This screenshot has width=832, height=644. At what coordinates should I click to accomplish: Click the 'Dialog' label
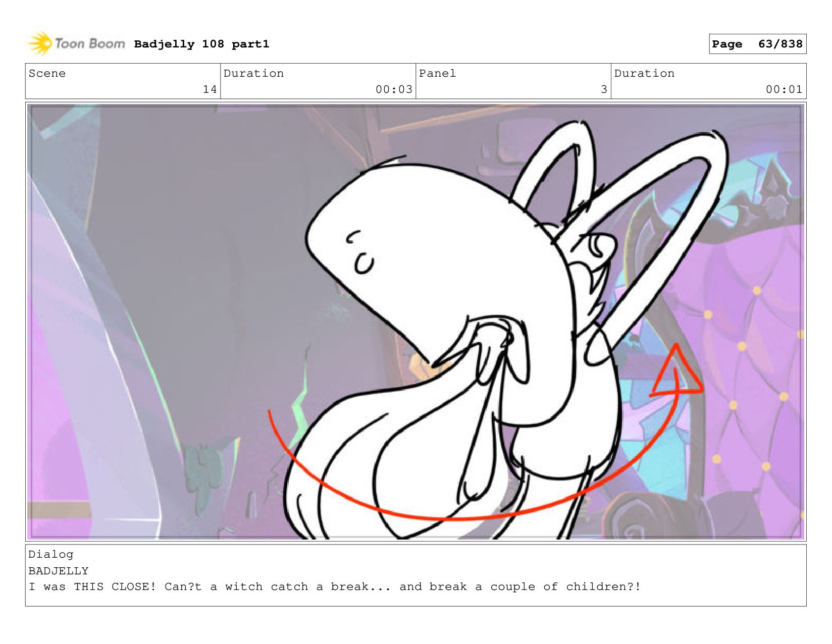(51, 555)
